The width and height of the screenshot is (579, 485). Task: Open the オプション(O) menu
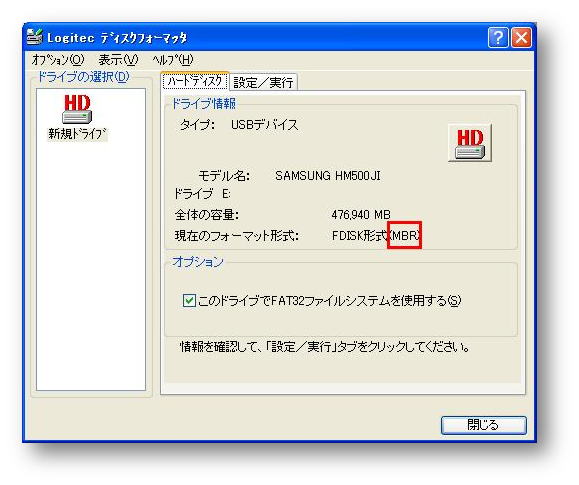coord(58,59)
